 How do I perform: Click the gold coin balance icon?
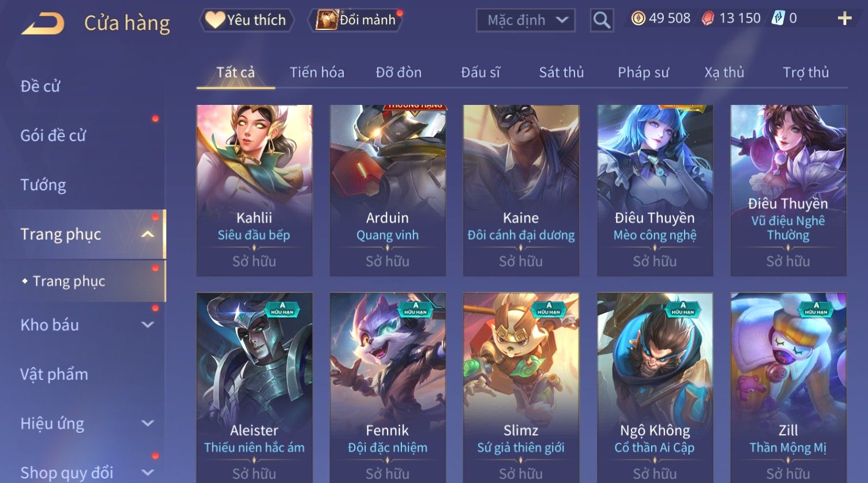[x=638, y=18]
